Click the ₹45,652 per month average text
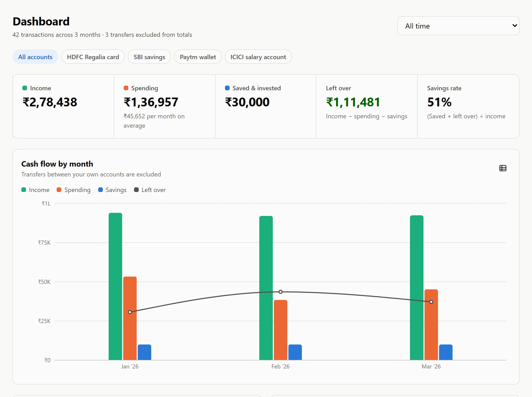Screen dimensions: 532x397 click(x=154, y=121)
